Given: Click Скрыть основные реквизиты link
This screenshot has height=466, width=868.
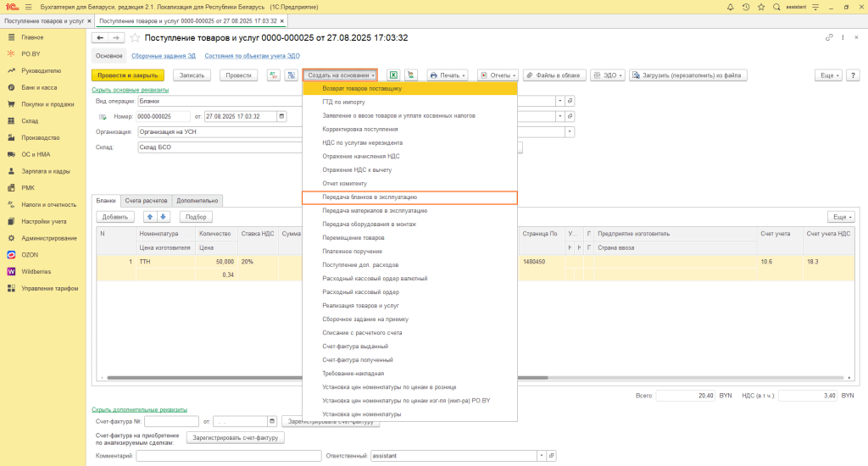Looking at the screenshot, I should (130, 90).
